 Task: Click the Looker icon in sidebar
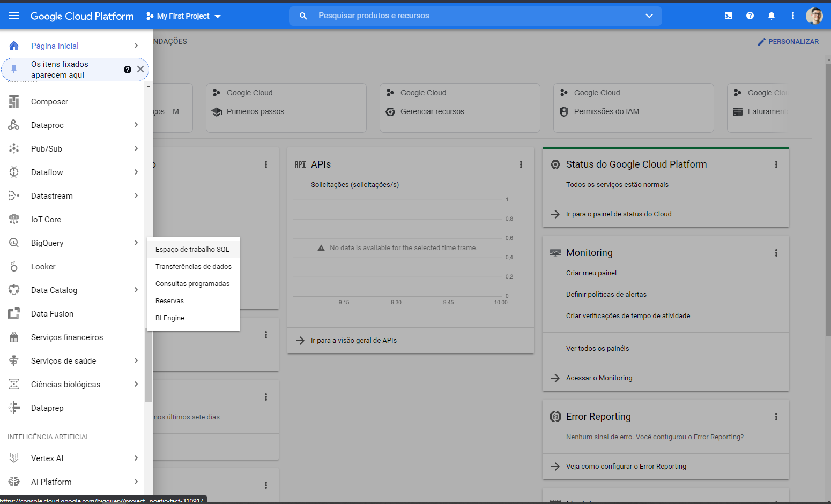pyautogui.click(x=14, y=266)
